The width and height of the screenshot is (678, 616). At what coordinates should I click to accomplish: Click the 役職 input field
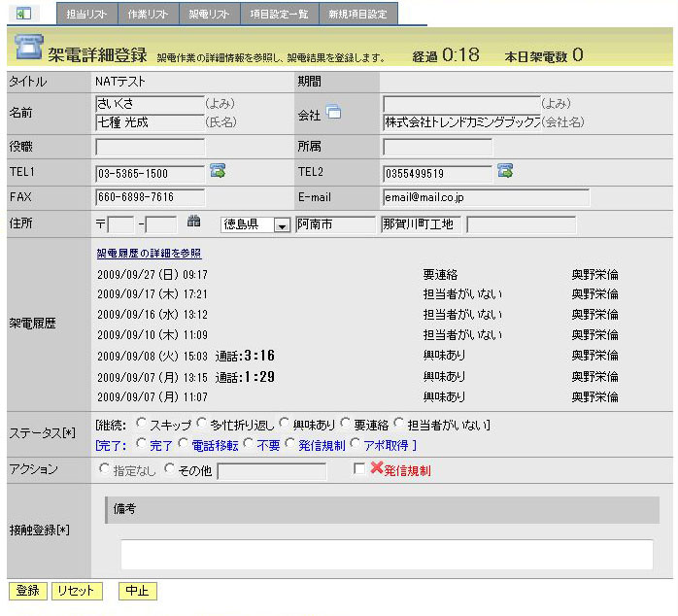coord(150,147)
